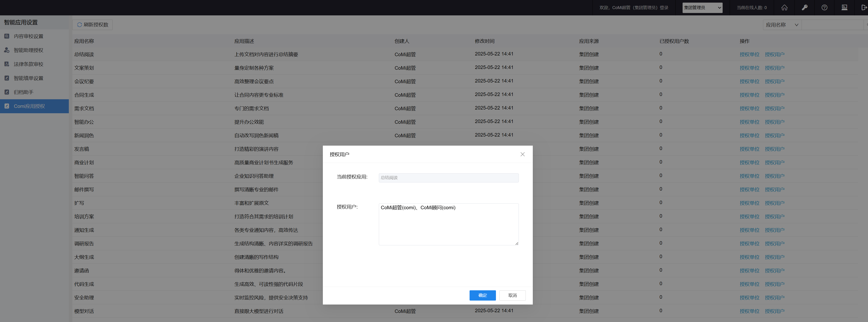This screenshot has height=322, width=868.
Task: Select 法律条款审校 in the sidebar
Action: point(28,64)
